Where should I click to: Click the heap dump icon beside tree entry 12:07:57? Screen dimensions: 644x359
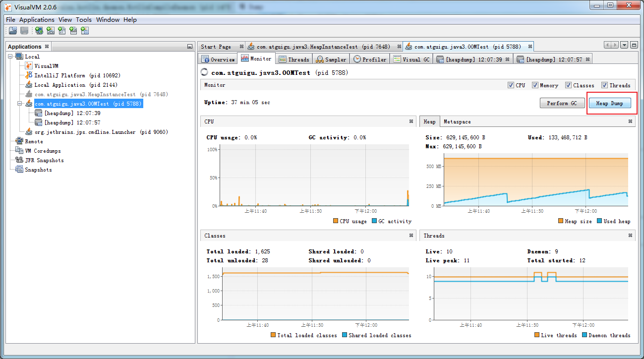coord(38,122)
